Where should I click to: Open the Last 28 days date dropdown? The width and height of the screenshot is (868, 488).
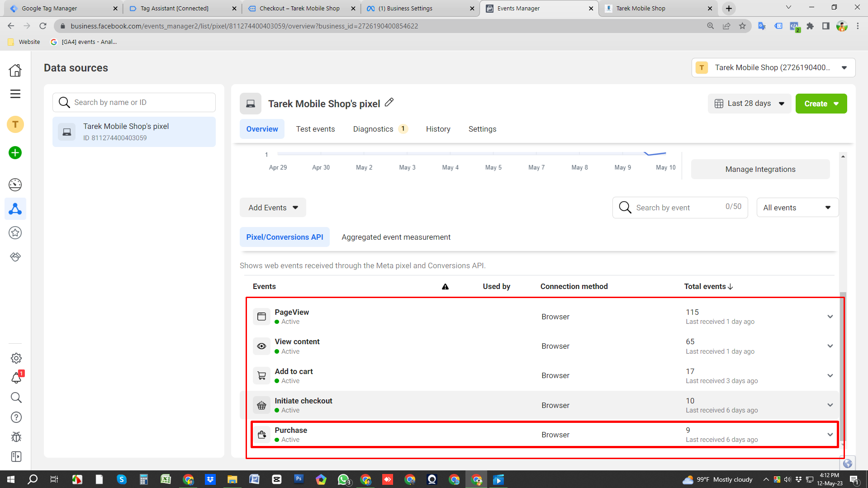coord(749,104)
